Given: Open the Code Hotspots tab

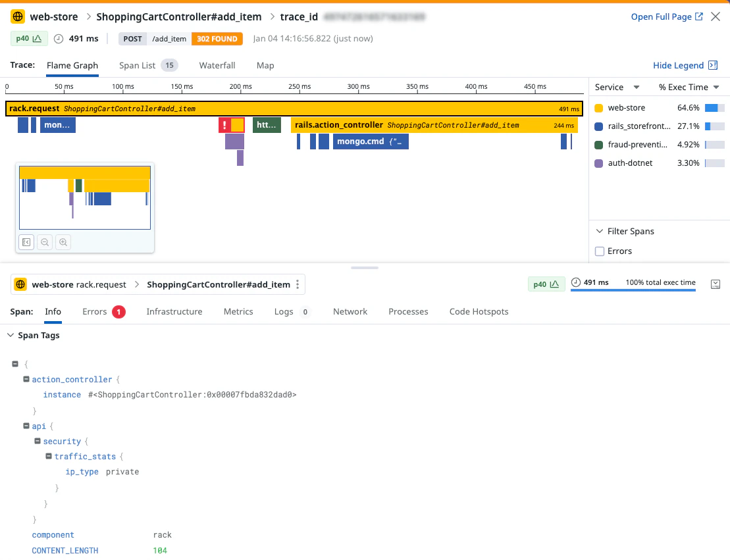Looking at the screenshot, I should [x=479, y=311].
